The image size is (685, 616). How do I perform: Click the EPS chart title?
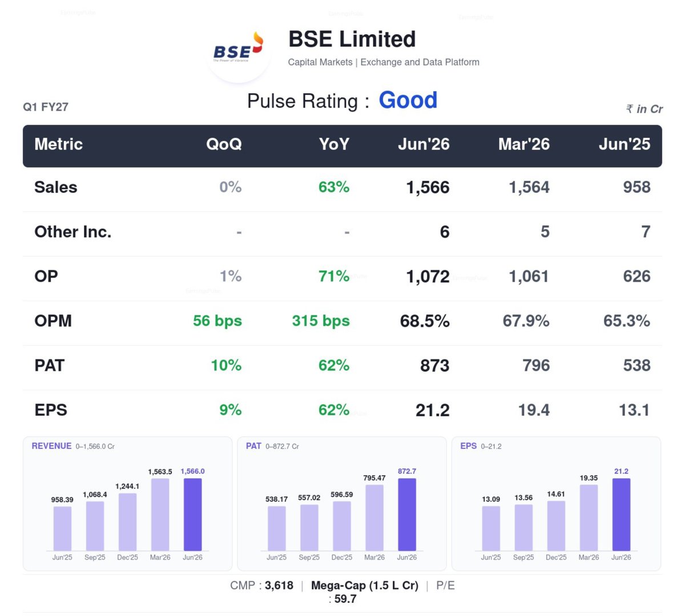468,446
